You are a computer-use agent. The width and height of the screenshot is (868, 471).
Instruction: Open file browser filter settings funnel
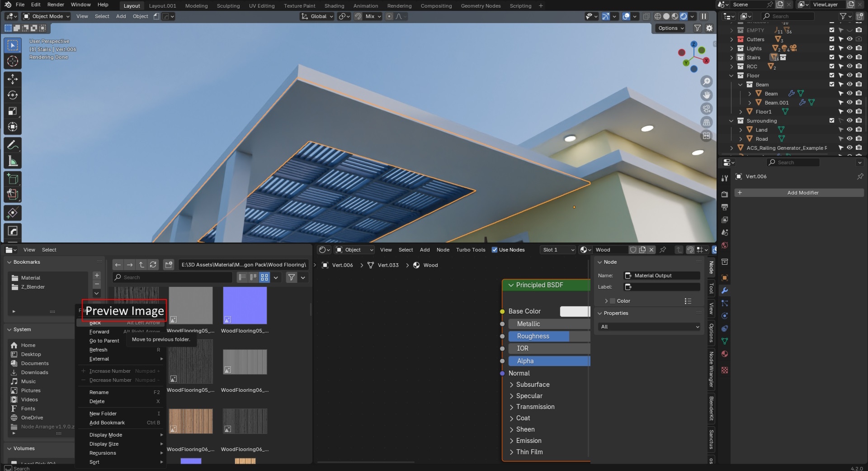point(292,277)
